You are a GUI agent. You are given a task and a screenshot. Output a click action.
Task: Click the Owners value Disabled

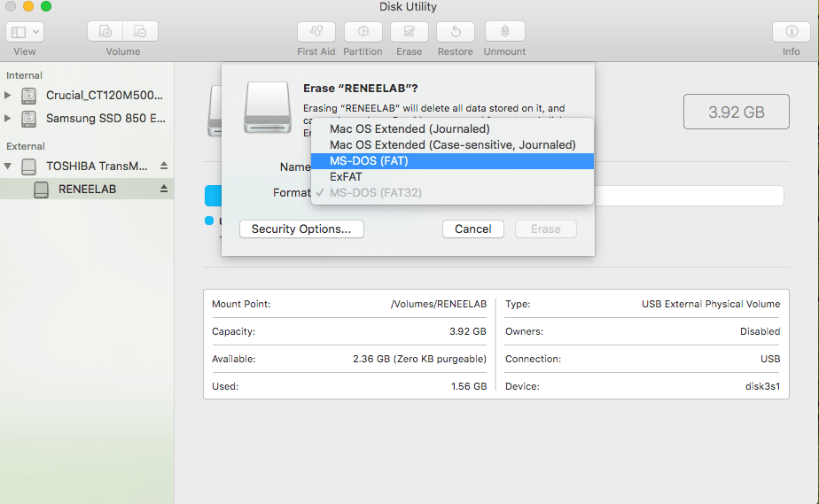pyautogui.click(x=760, y=331)
